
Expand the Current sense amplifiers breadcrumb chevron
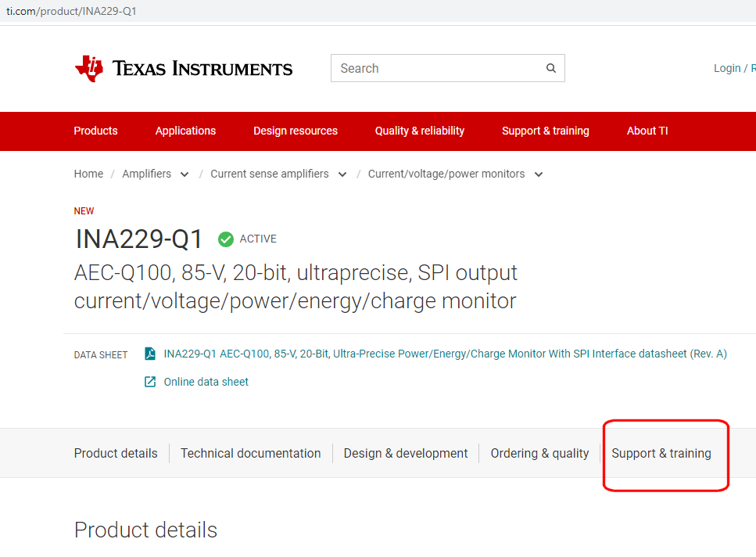tap(342, 174)
